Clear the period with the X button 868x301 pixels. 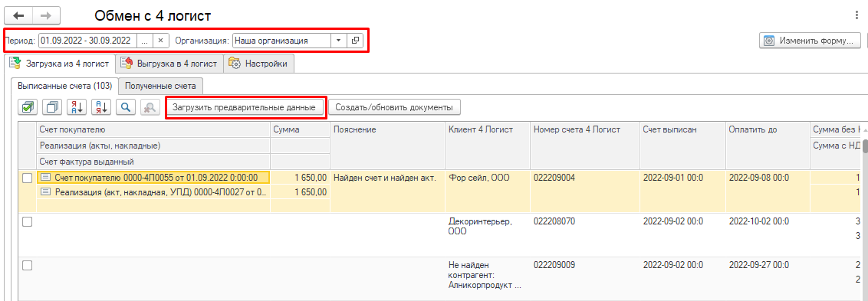pyautogui.click(x=160, y=41)
